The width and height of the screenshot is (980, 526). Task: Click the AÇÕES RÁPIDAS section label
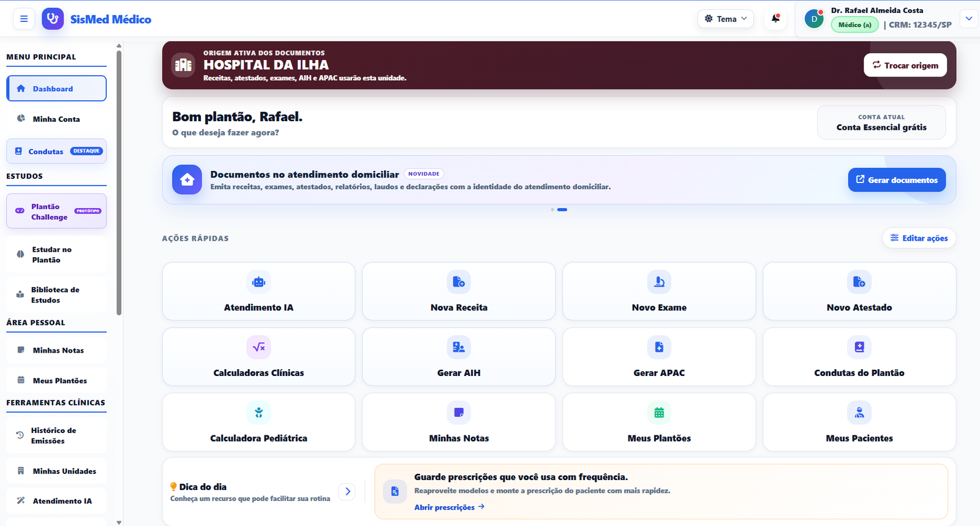point(195,238)
